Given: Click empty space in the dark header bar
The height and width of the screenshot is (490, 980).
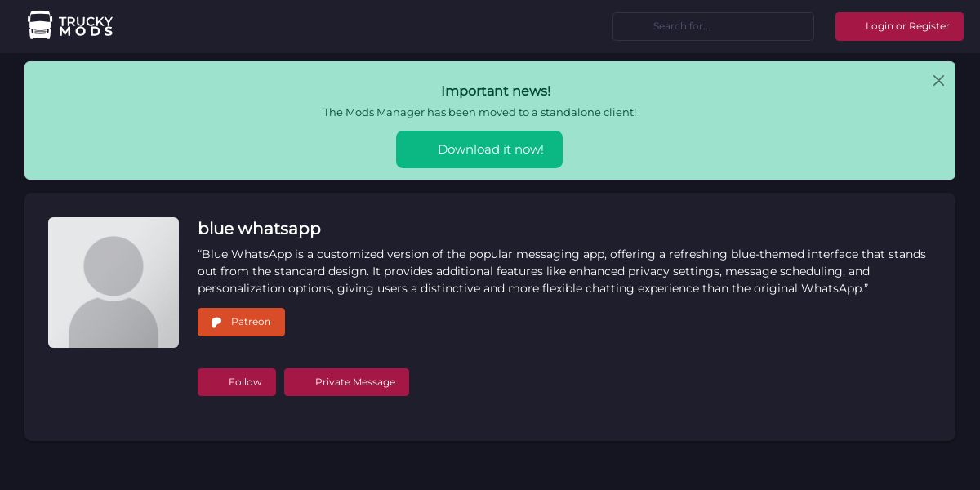Looking at the screenshot, I should [367, 26].
